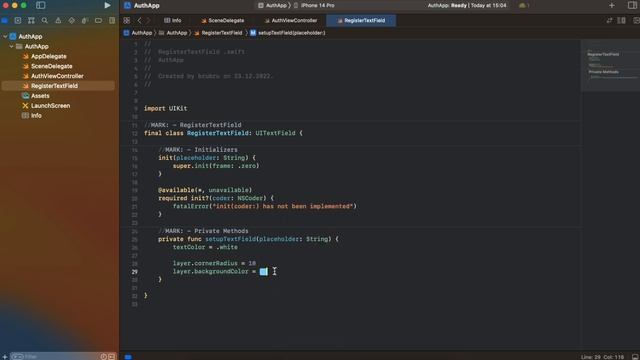Click AuthApp folder in jump bar

(173, 33)
